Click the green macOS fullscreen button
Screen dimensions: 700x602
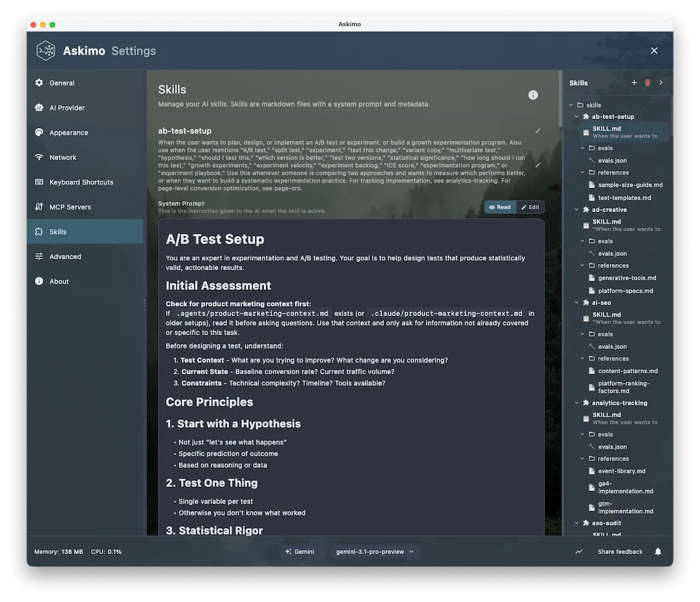(53, 25)
